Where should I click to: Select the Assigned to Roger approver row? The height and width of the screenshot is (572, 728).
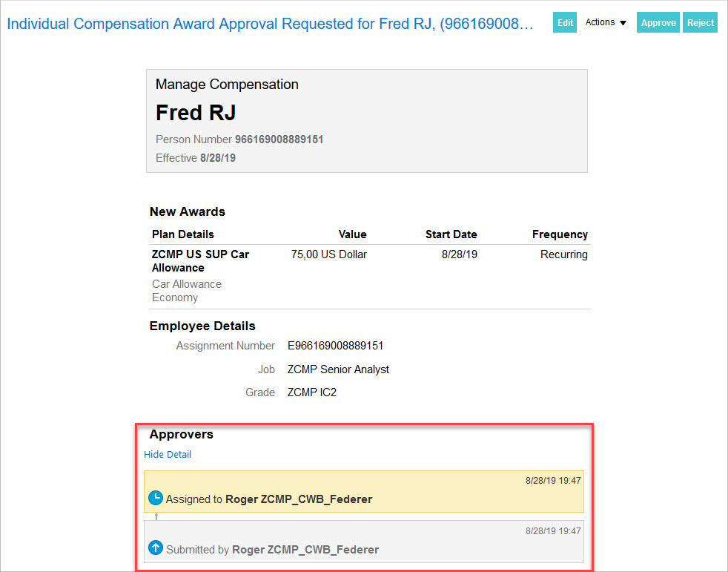click(x=363, y=492)
